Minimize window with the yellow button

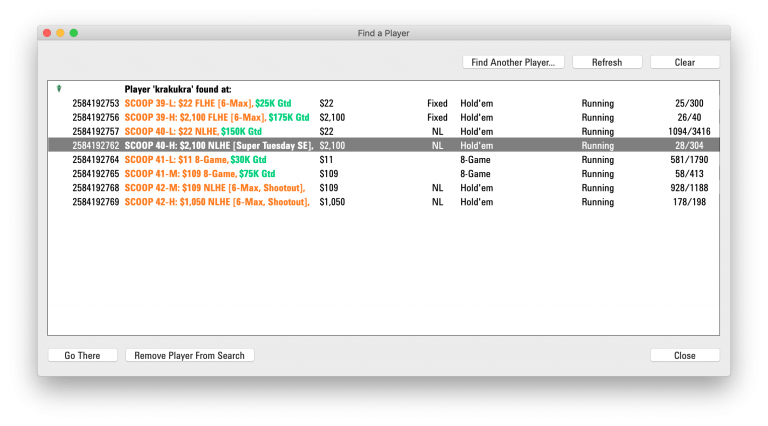point(60,33)
